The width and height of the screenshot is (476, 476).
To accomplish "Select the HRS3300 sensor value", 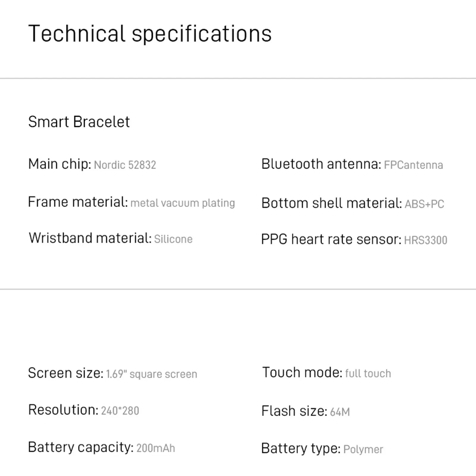I will coord(425,240).
